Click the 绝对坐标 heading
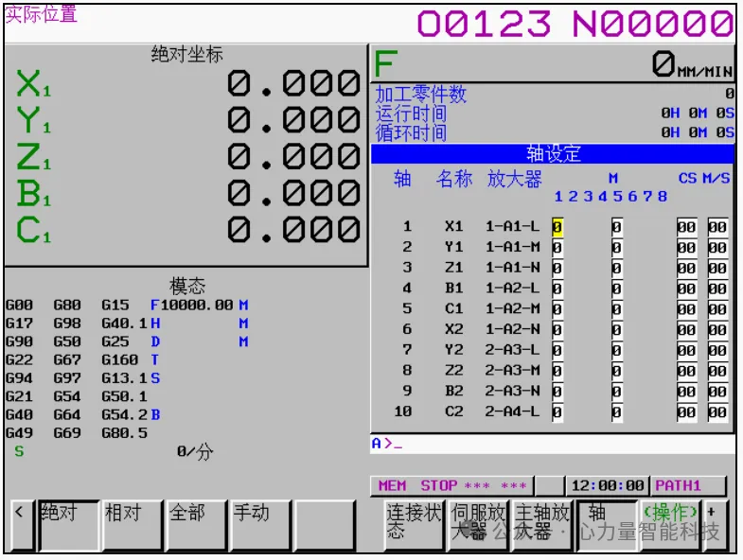Screen dimensions: 743x560 point(186,55)
